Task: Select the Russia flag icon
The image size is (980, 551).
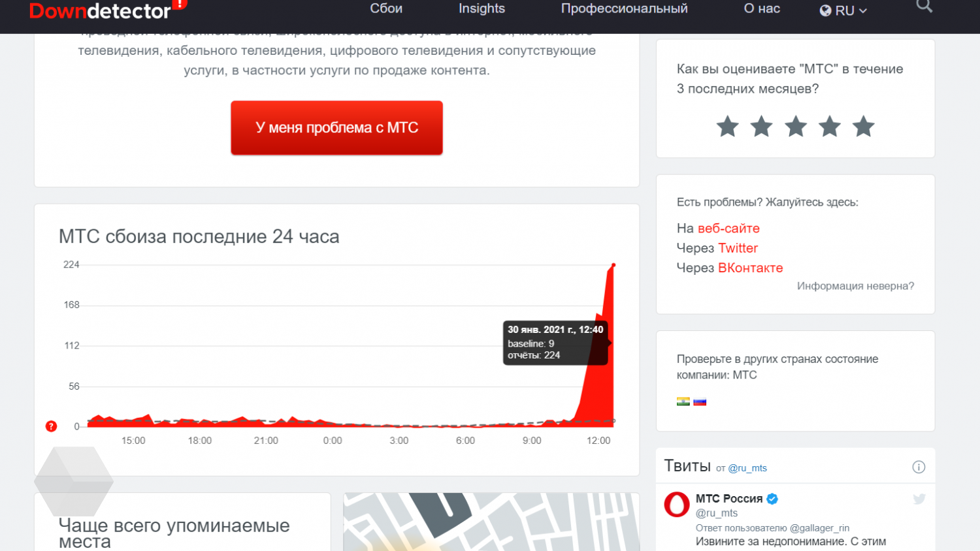Action: 700,401
